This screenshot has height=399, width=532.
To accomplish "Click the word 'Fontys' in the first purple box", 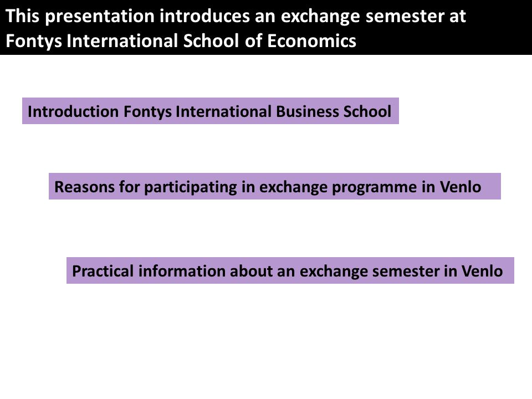I will (x=147, y=112).
